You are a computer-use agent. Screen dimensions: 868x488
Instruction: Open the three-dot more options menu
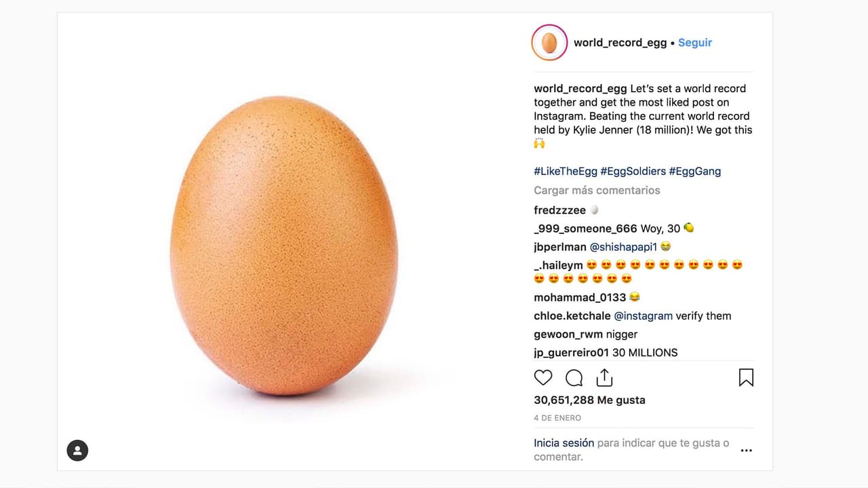click(746, 450)
